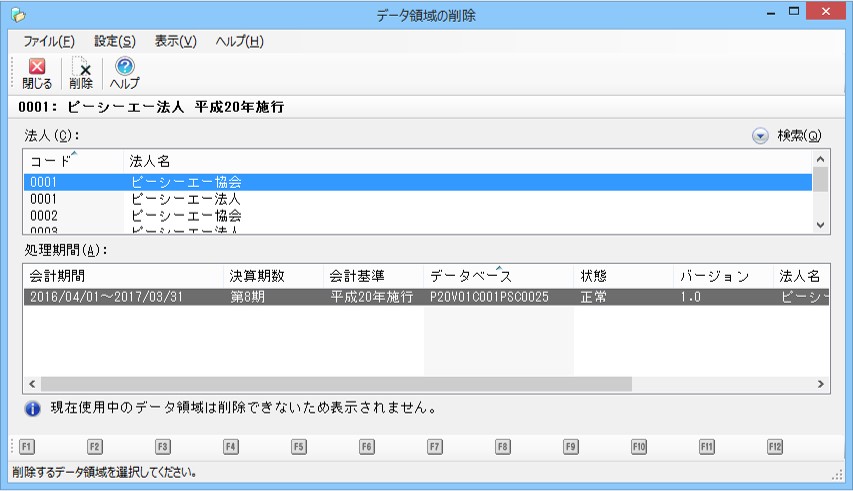Open the 表示(V) menu
Viewport: 853px width, 491px height.
point(175,41)
